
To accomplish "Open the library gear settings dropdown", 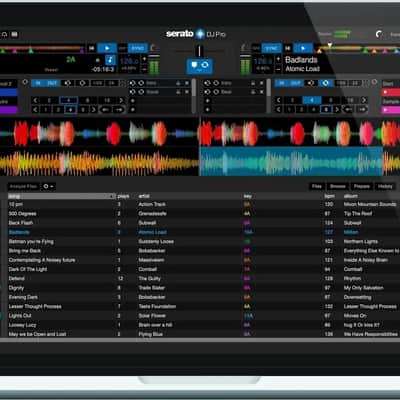I will coord(48,186).
